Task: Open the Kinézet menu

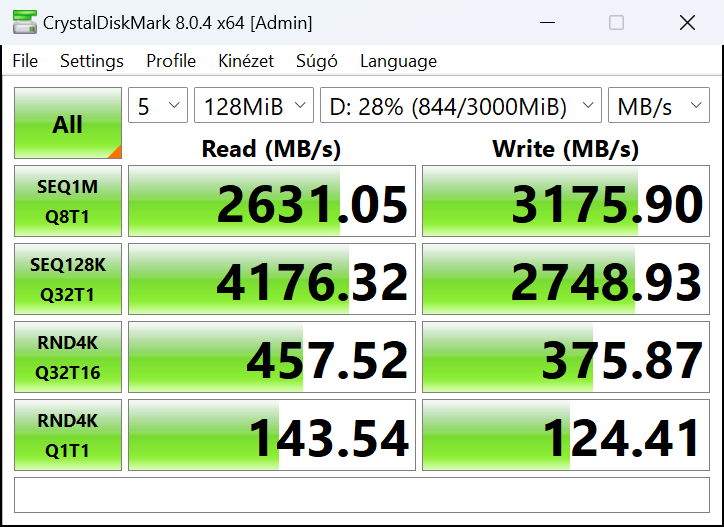Action: click(246, 61)
